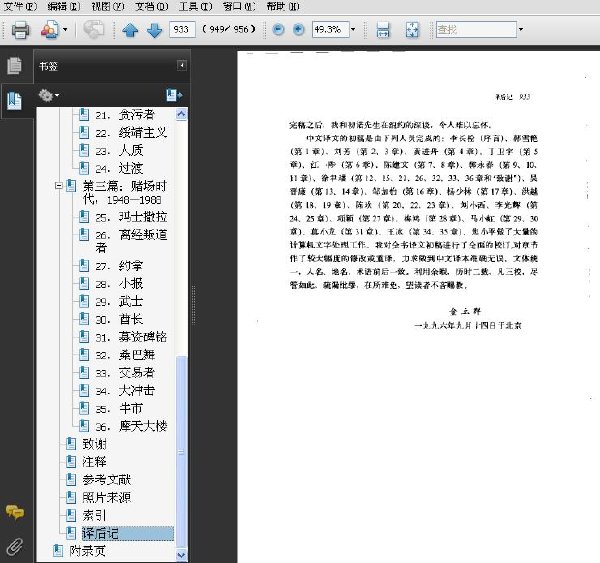Open the share icon dropdown arrow
Image resolution: width=600 pixels, height=563 pixels.
pos(65,29)
